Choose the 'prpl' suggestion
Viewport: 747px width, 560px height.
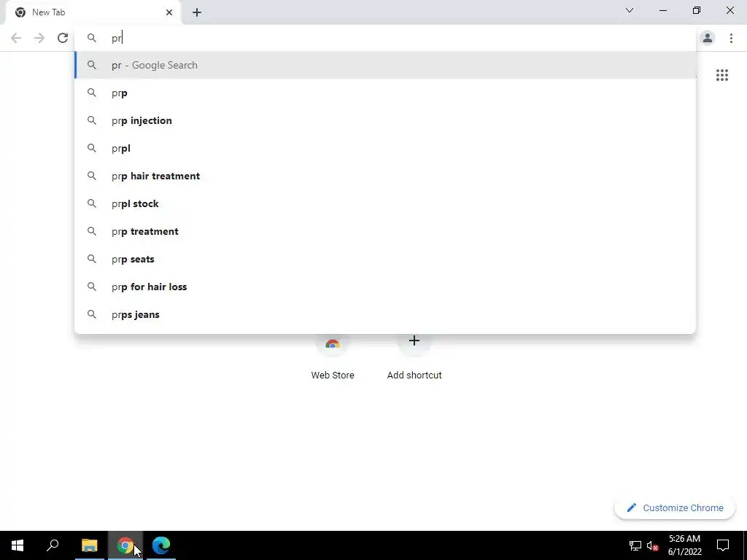[x=385, y=148]
